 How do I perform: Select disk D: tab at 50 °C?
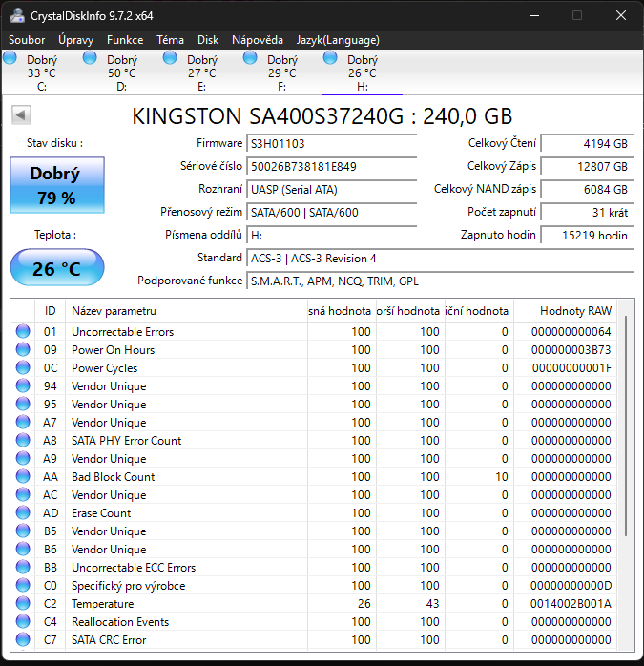pos(121,73)
